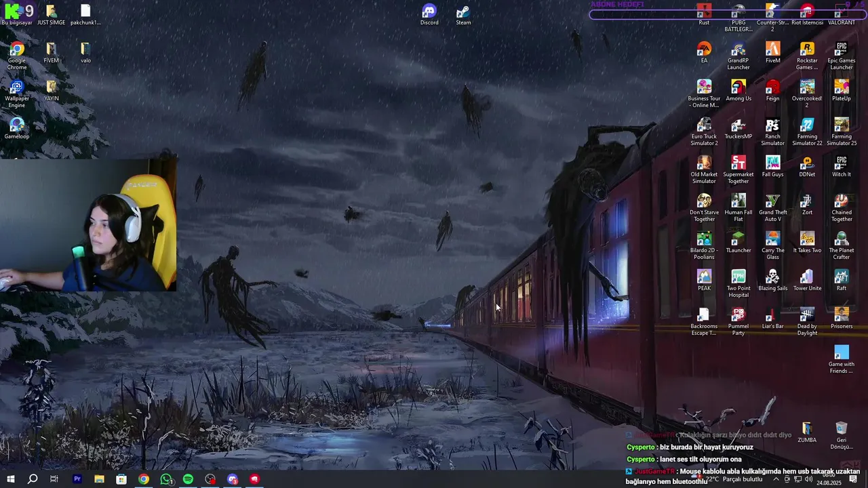This screenshot has height=488, width=868.
Task: Select the Epic Games Launcher shortcut
Action: tap(842, 56)
